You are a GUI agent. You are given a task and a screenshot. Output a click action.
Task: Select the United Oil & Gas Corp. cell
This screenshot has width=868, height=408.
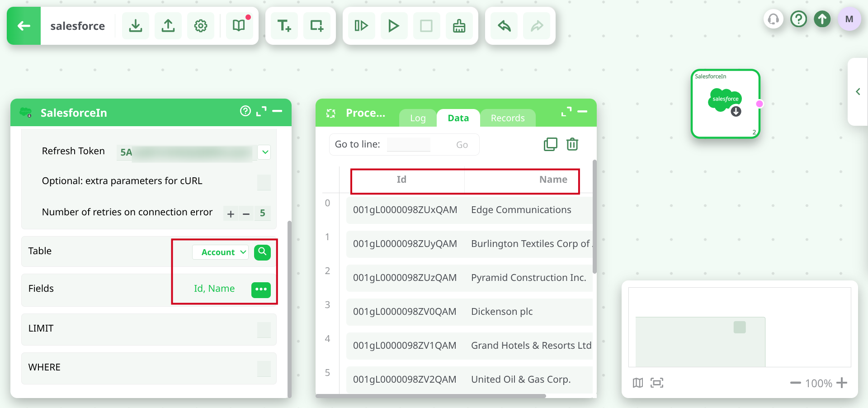[x=521, y=380]
